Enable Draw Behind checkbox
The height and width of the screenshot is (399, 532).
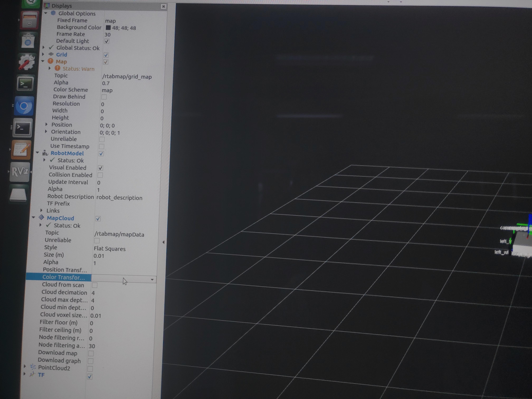(104, 97)
